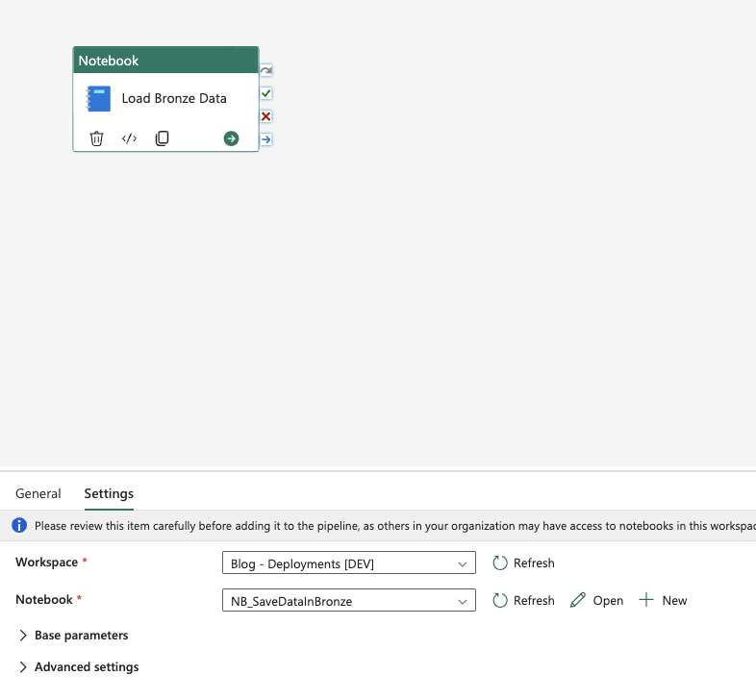This screenshot has width=756, height=700.
Task: Click the blue info icon in banner
Action: tap(18, 526)
